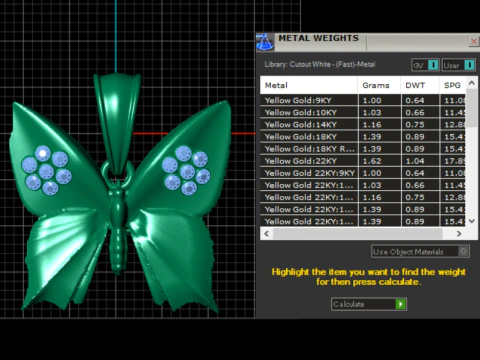The width and height of the screenshot is (480, 360).
Task: Click the green arrow on Calculate
Action: [400, 304]
